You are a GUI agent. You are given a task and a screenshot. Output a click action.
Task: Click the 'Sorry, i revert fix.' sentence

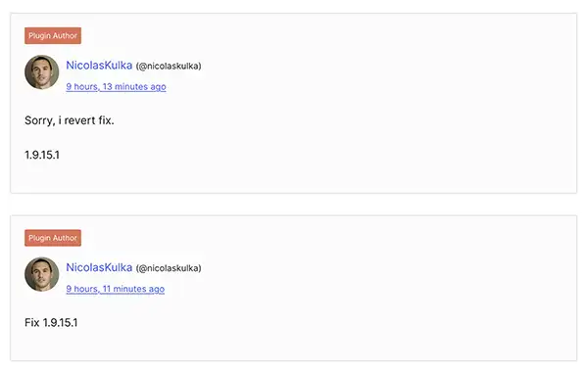(70, 120)
